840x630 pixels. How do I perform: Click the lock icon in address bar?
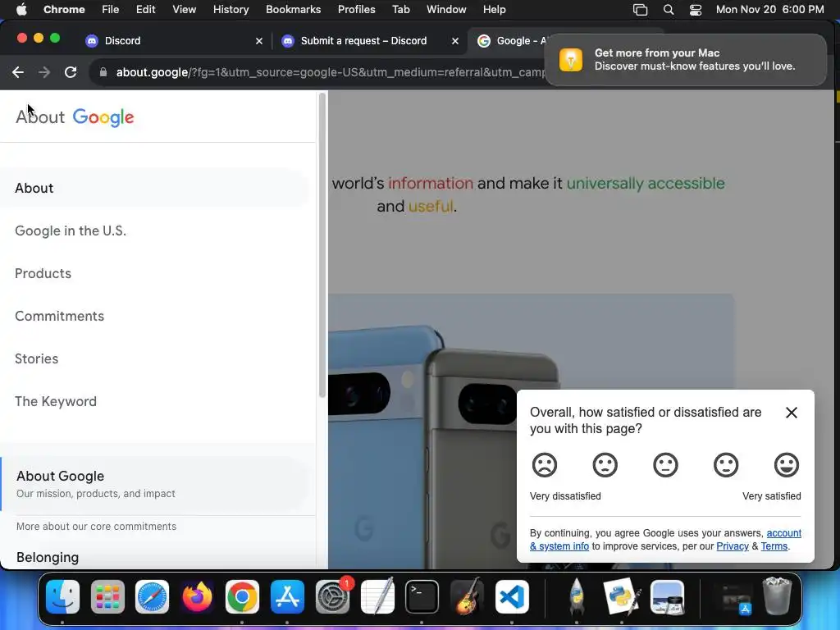pos(103,72)
